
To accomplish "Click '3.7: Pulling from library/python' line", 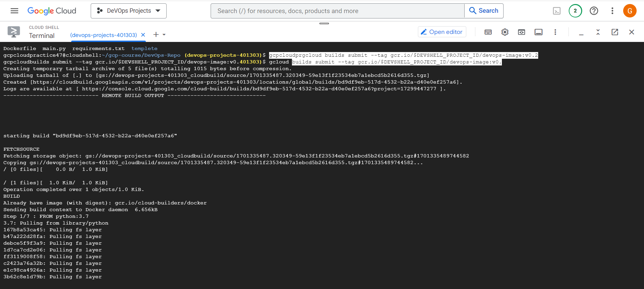I will 56,223.
